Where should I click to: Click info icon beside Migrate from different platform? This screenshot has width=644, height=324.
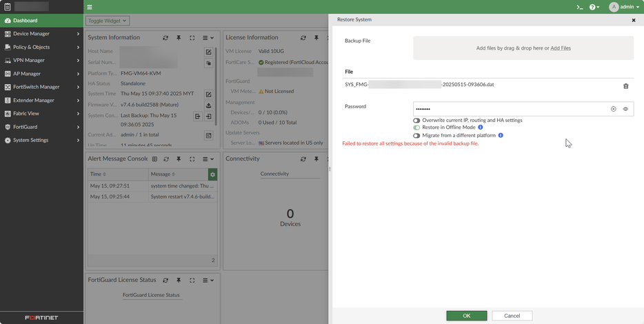coord(501,135)
